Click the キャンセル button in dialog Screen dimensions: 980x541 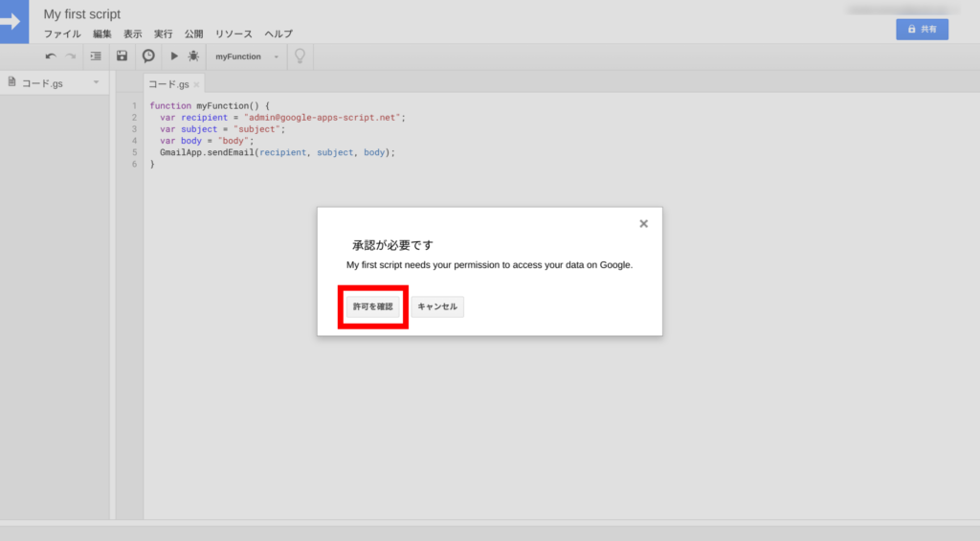pos(437,306)
